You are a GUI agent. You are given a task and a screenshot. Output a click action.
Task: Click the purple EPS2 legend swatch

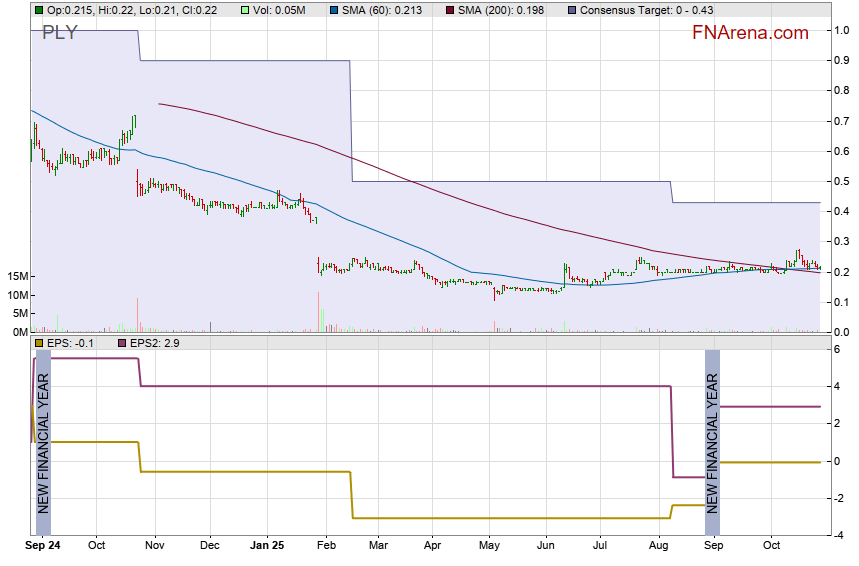[x=123, y=343]
